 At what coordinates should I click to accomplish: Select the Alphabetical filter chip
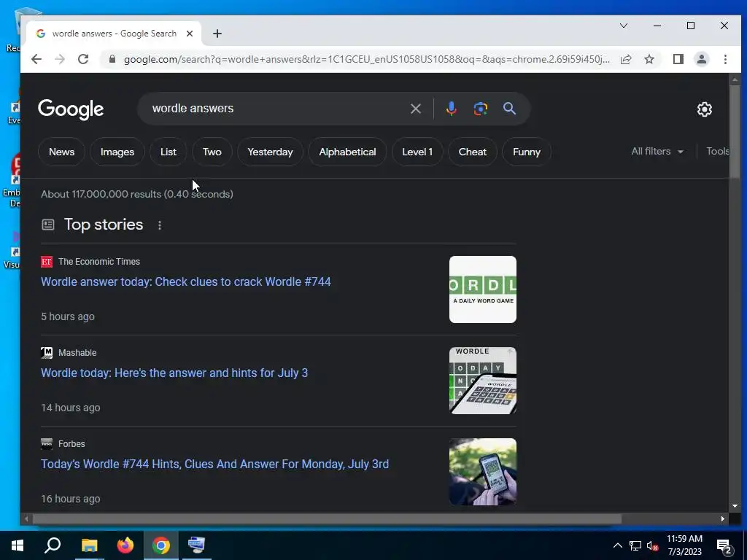pos(347,152)
